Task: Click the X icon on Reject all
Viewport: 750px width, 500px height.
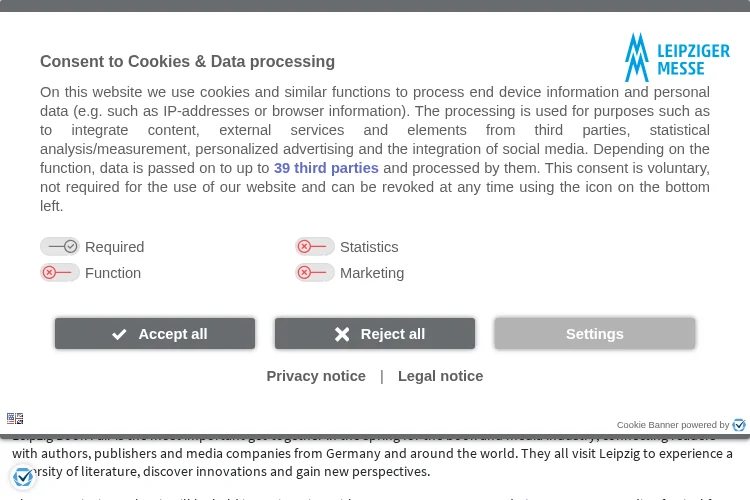Action: coord(342,334)
